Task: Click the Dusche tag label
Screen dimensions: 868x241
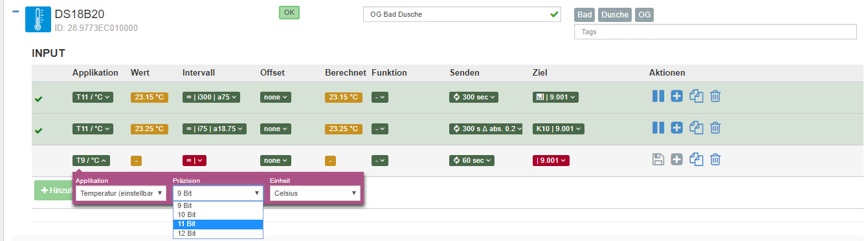Action: pos(614,15)
